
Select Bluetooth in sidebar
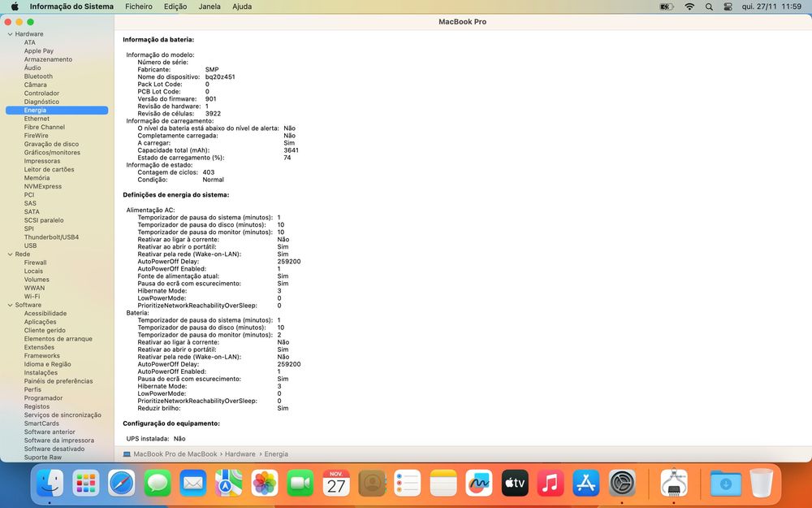38,76
